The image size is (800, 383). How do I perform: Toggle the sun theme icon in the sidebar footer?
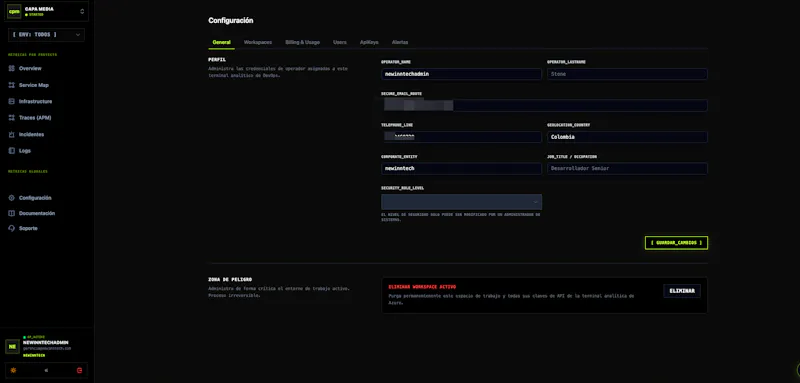coord(13,370)
